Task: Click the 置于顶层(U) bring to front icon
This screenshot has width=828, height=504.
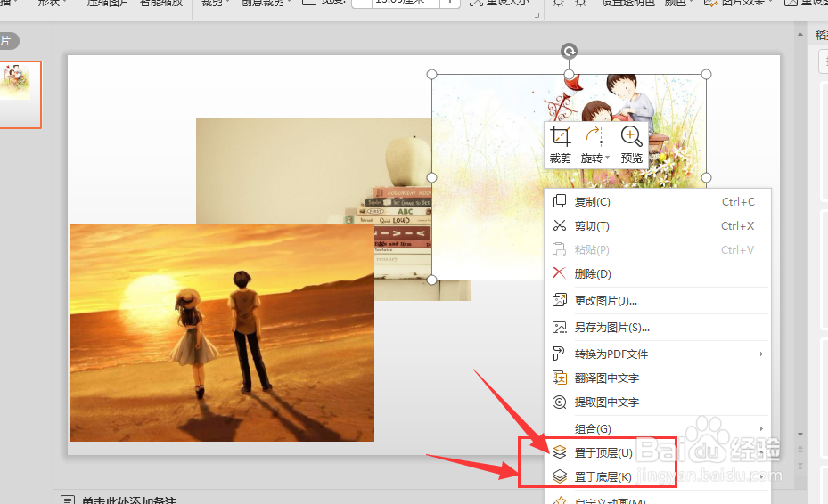Action: coord(559,452)
